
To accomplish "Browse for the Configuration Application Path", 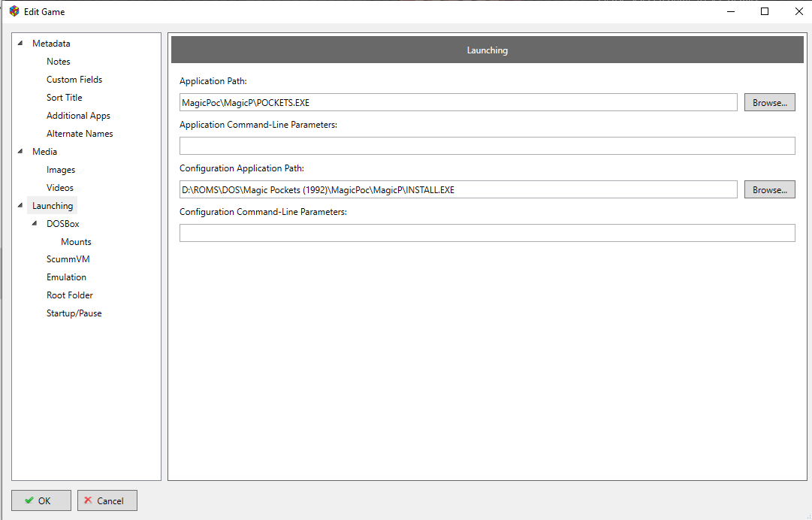I will 769,189.
